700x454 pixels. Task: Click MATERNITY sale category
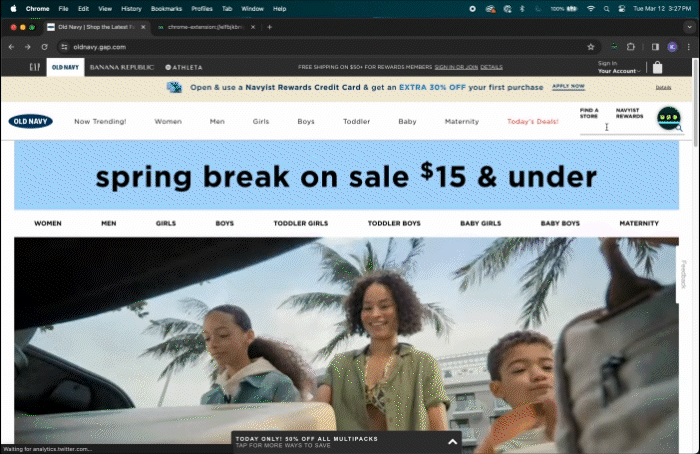pyautogui.click(x=639, y=223)
